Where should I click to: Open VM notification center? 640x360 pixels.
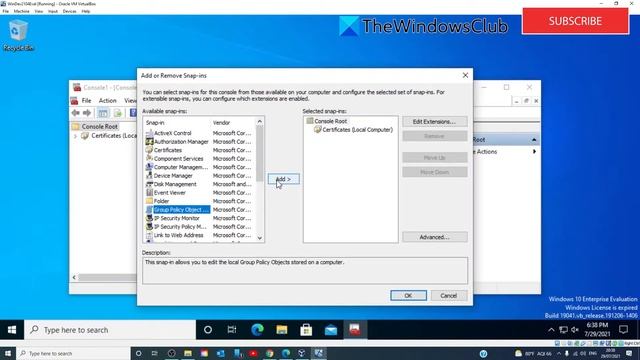tap(623, 329)
